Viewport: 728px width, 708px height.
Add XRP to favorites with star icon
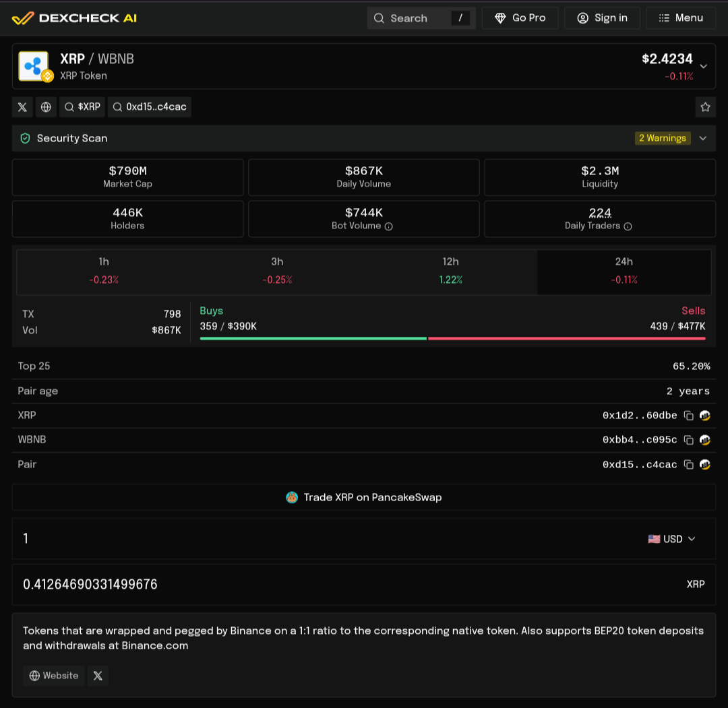[705, 107]
